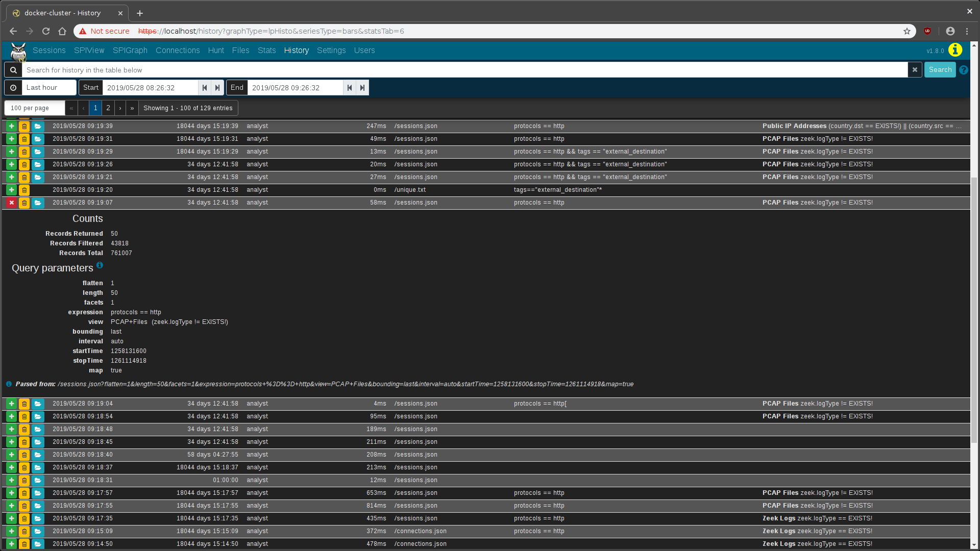Open the 100 per page dropdown
The image size is (980, 551).
point(35,108)
